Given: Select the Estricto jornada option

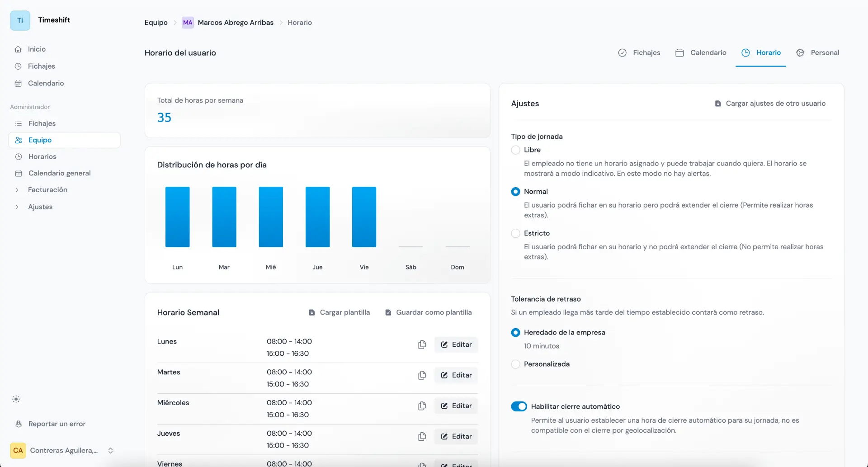Looking at the screenshot, I should 515,233.
